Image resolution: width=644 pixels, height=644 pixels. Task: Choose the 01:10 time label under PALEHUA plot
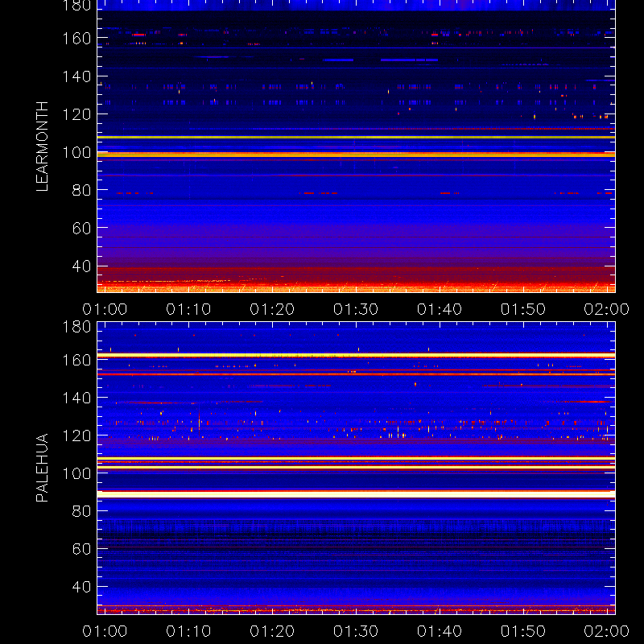pyautogui.click(x=188, y=631)
